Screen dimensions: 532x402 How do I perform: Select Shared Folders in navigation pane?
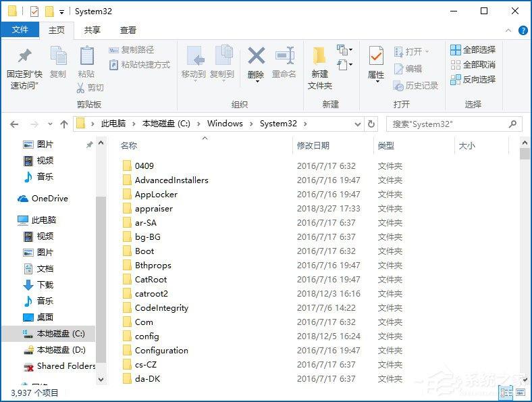[x=59, y=366]
